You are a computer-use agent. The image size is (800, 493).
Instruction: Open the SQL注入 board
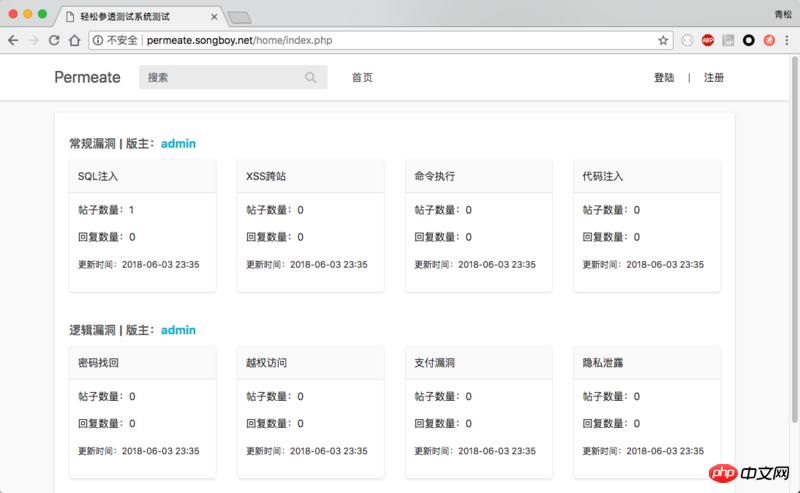click(98, 176)
